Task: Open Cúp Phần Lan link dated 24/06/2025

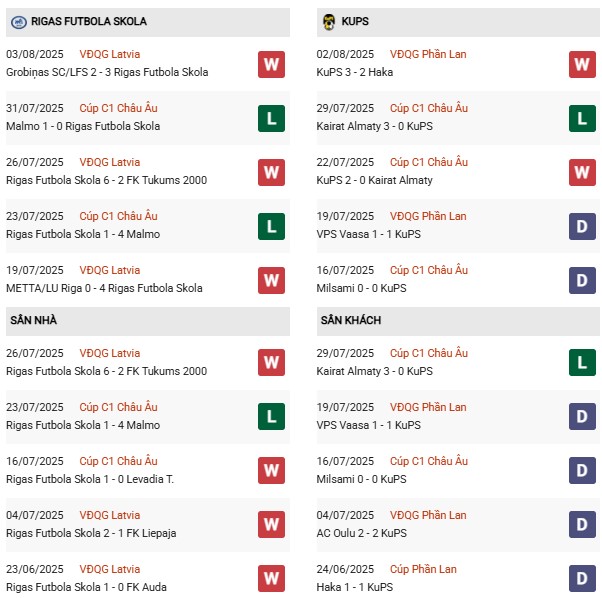Action: click(x=423, y=569)
